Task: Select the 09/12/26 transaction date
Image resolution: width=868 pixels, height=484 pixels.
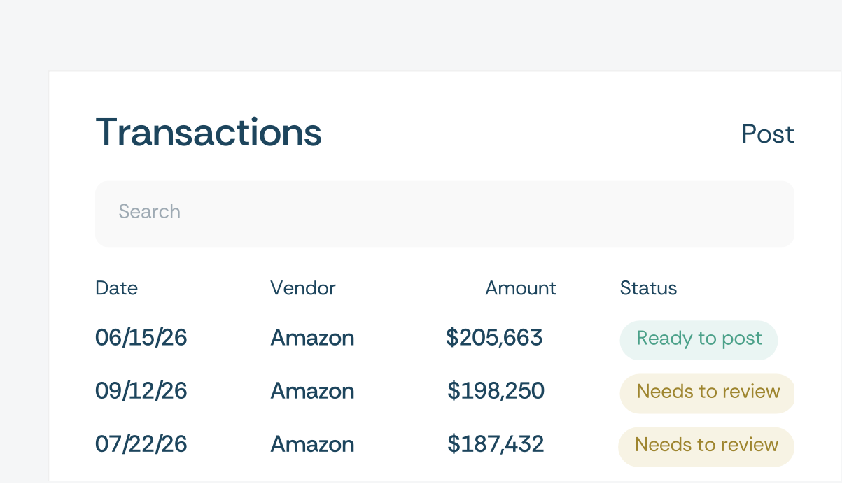Action: point(141,391)
